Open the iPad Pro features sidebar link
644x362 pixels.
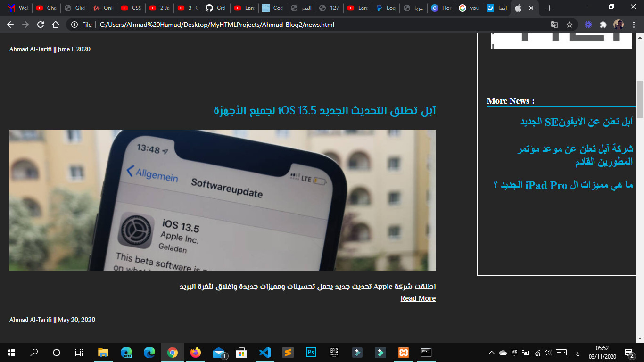pos(563,185)
